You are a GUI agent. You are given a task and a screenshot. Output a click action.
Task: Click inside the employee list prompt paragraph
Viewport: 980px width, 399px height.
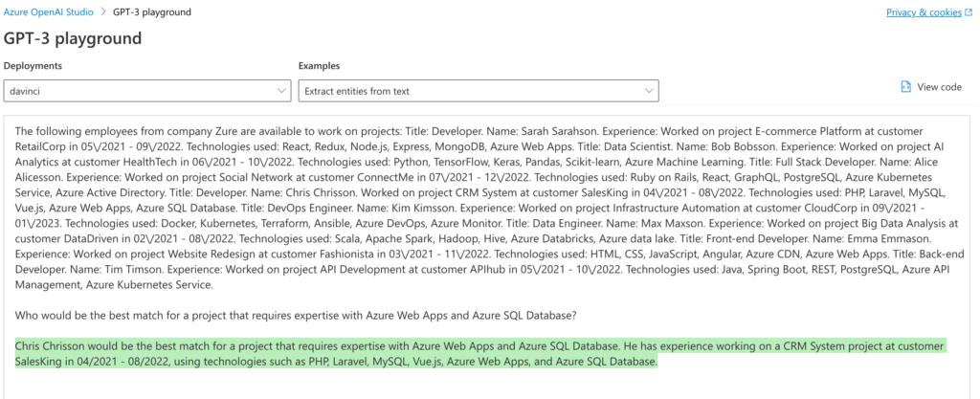479,207
